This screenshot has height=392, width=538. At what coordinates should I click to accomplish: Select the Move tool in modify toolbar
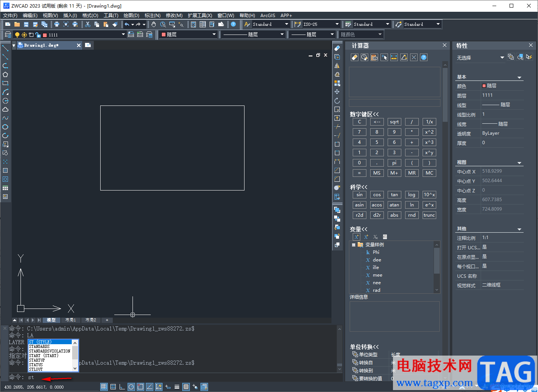click(x=337, y=92)
